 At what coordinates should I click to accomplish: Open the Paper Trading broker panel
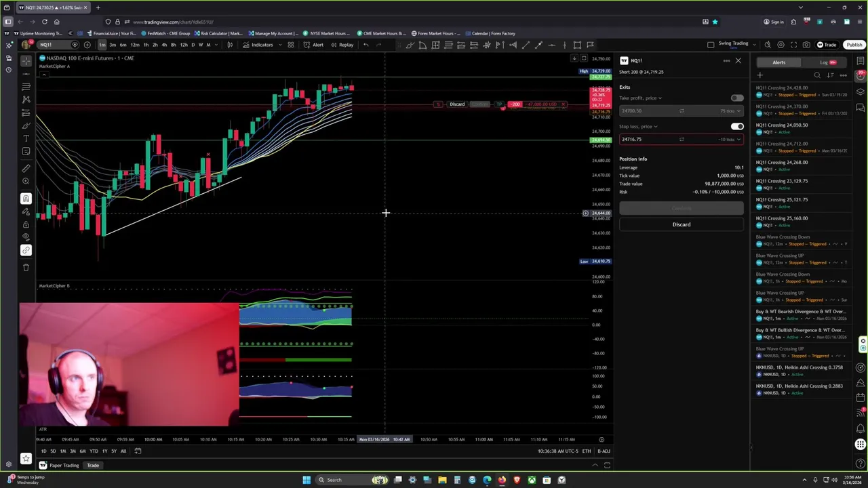(59, 465)
